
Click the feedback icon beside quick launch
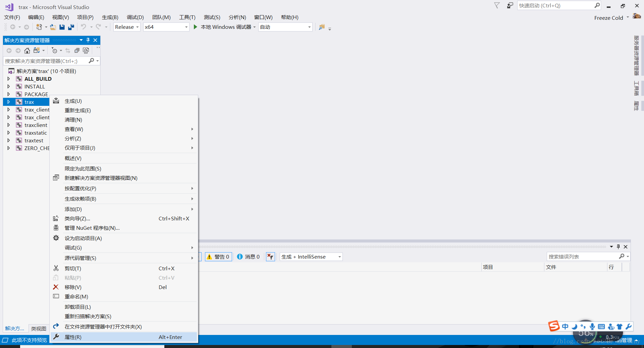(510, 5)
